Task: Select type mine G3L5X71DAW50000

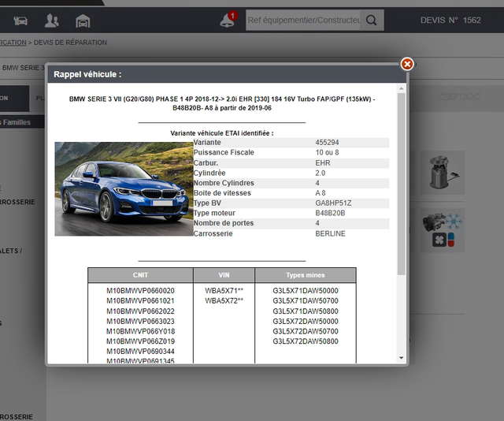Action: [x=306, y=291]
